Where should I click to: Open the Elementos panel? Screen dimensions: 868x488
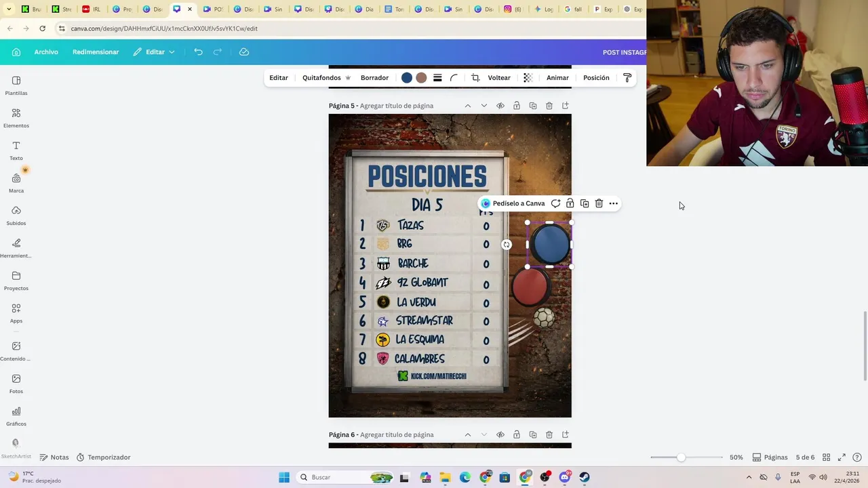pos(16,119)
